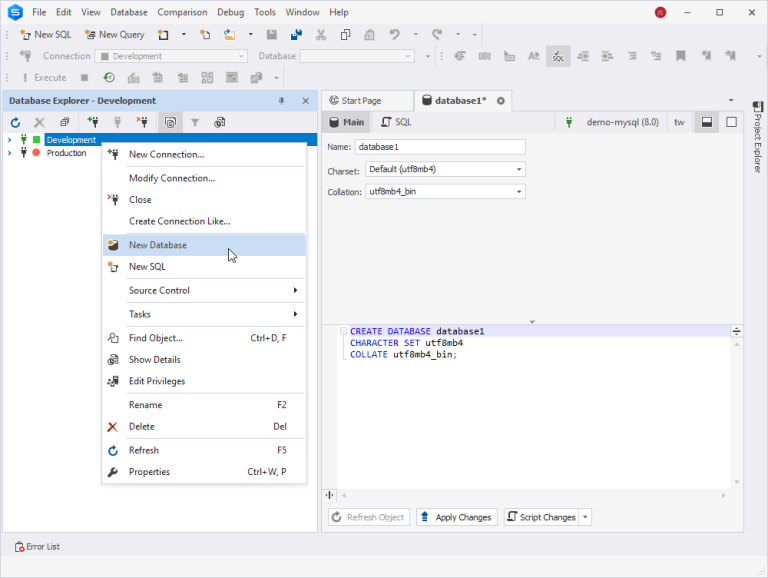Switch to the Main tab of the editor

coord(347,122)
